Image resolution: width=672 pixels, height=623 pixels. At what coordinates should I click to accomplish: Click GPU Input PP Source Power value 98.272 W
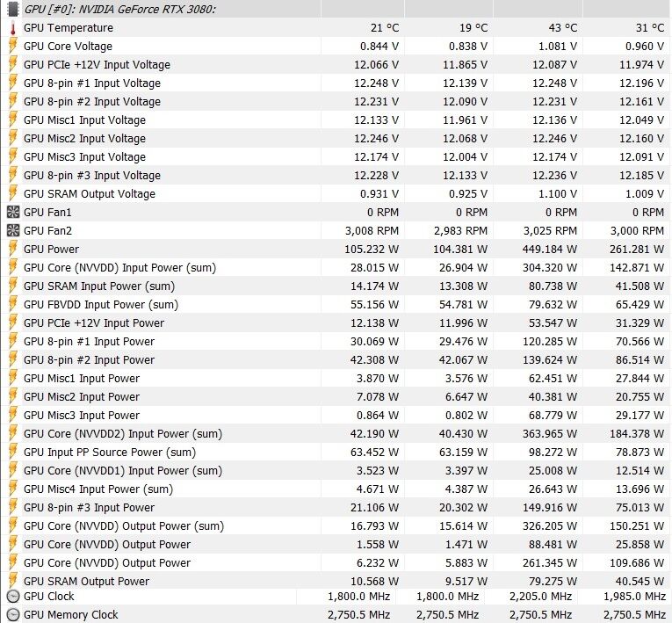(553, 452)
